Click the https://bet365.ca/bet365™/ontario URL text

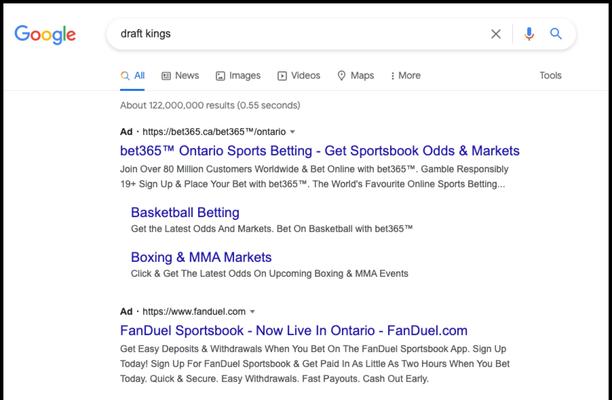[x=214, y=132]
